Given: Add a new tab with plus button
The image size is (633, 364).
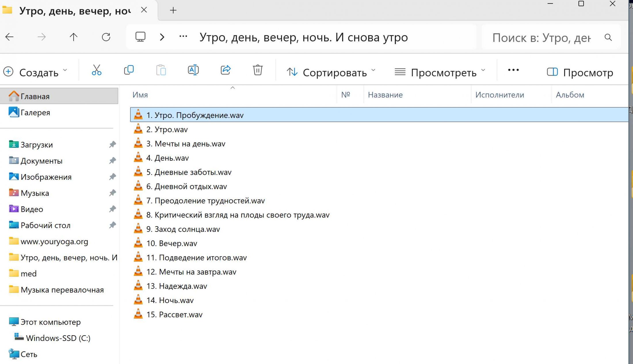Looking at the screenshot, I should (173, 10).
